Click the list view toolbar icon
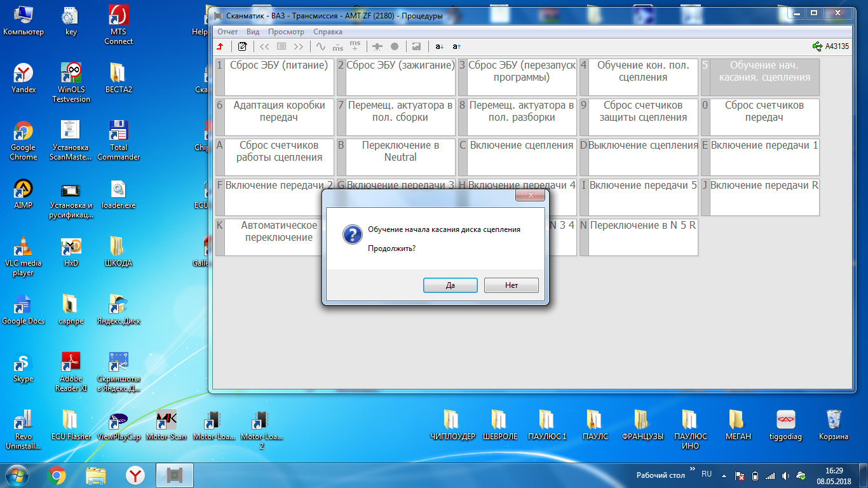This screenshot has height=488, width=868. [281, 46]
